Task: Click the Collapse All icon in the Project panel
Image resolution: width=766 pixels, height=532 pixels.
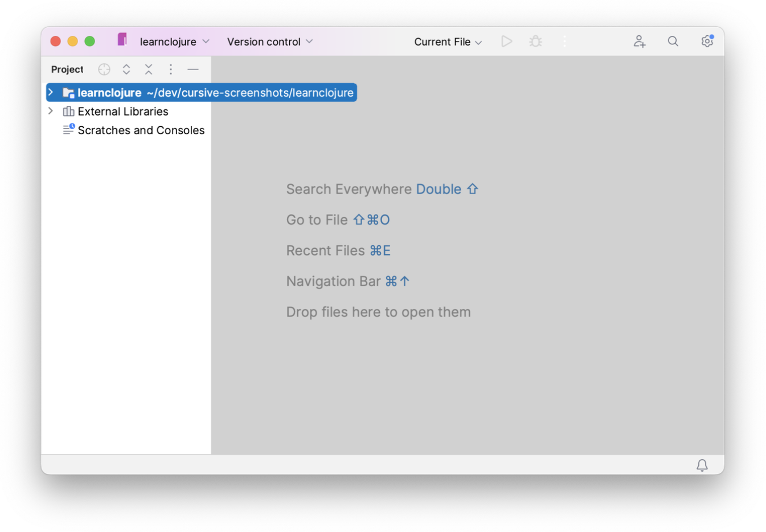Action: click(x=149, y=69)
